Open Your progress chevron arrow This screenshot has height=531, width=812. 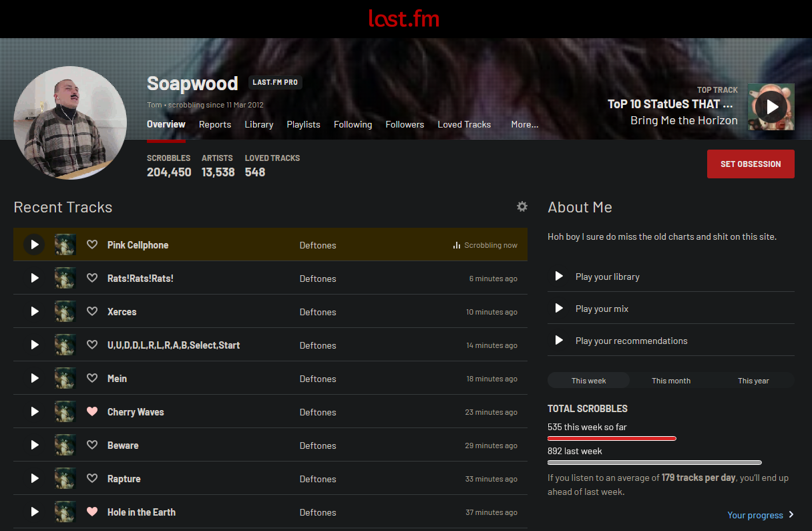click(x=791, y=515)
